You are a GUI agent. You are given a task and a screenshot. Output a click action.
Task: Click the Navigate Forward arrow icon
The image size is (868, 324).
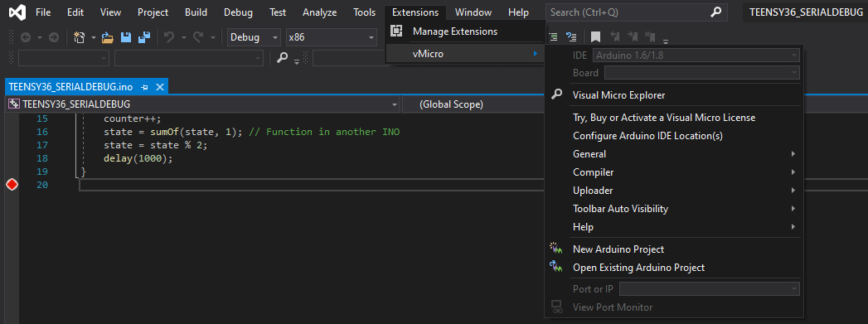click(54, 37)
